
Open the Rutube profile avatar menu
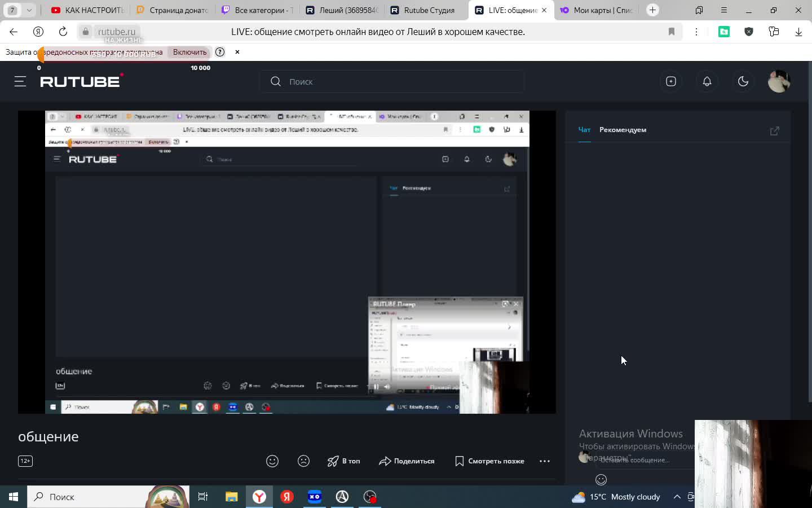[779, 81]
